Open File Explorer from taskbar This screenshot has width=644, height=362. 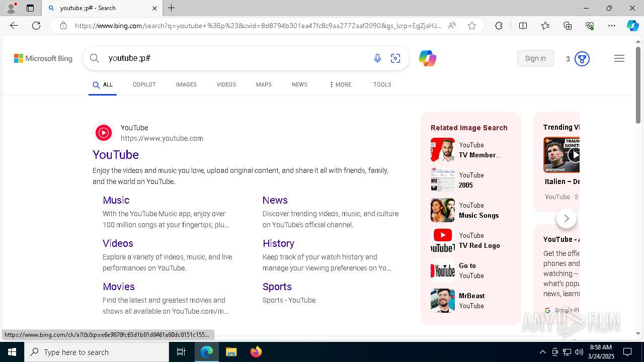(x=231, y=352)
